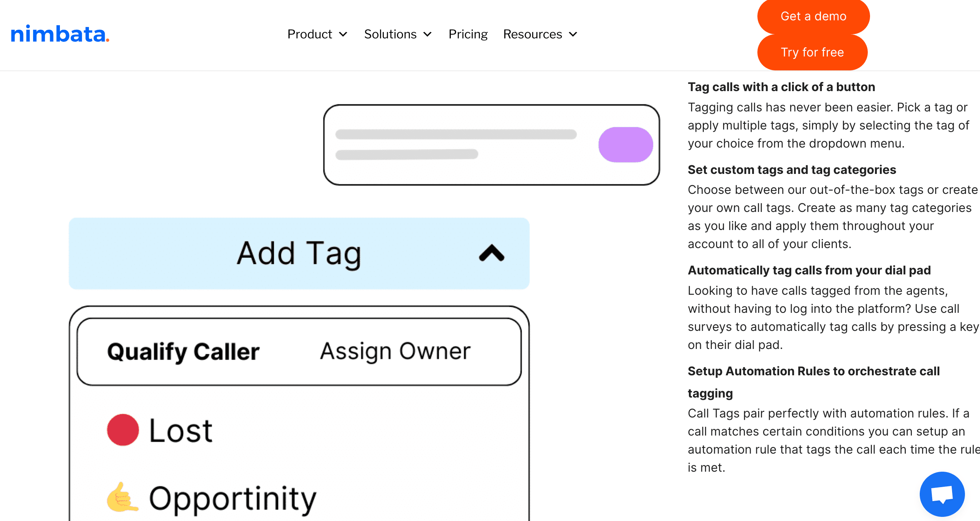The height and width of the screenshot is (521, 980).
Task: Click the nimbata logo
Action: point(60,35)
